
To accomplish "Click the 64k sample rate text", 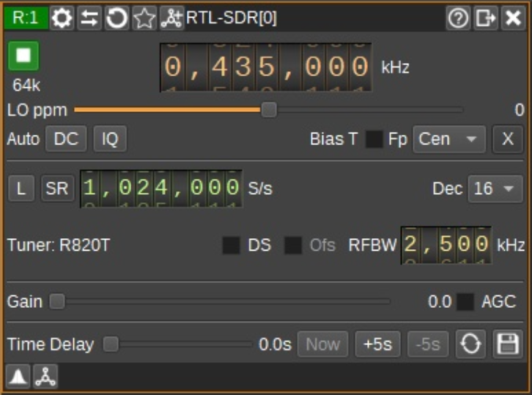I will coord(26,85).
